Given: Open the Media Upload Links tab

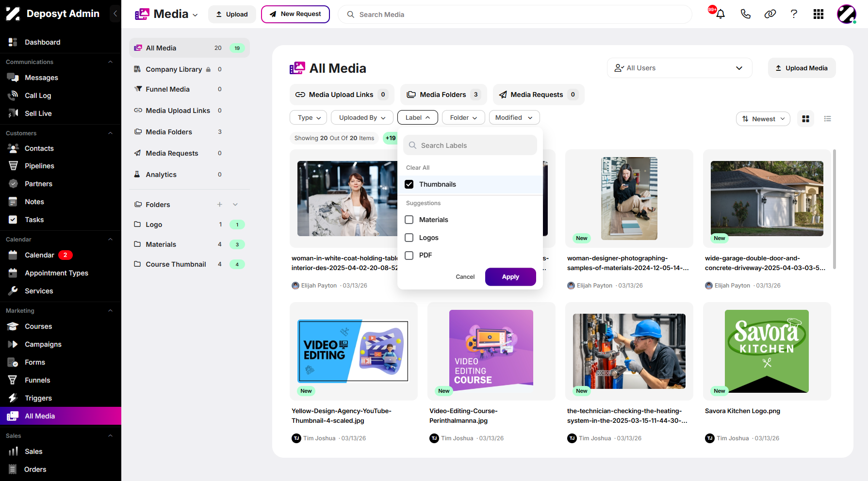Looking at the screenshot, I should point(342,95).
